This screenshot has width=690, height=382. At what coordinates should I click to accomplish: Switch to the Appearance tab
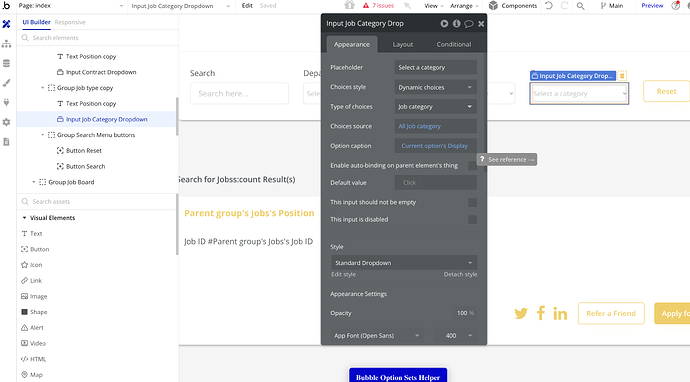coord(352,44)
